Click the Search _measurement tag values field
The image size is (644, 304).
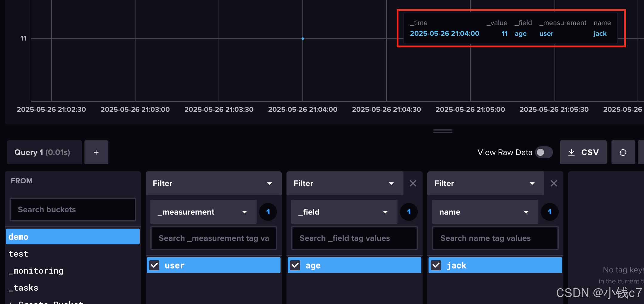point(213,238)
